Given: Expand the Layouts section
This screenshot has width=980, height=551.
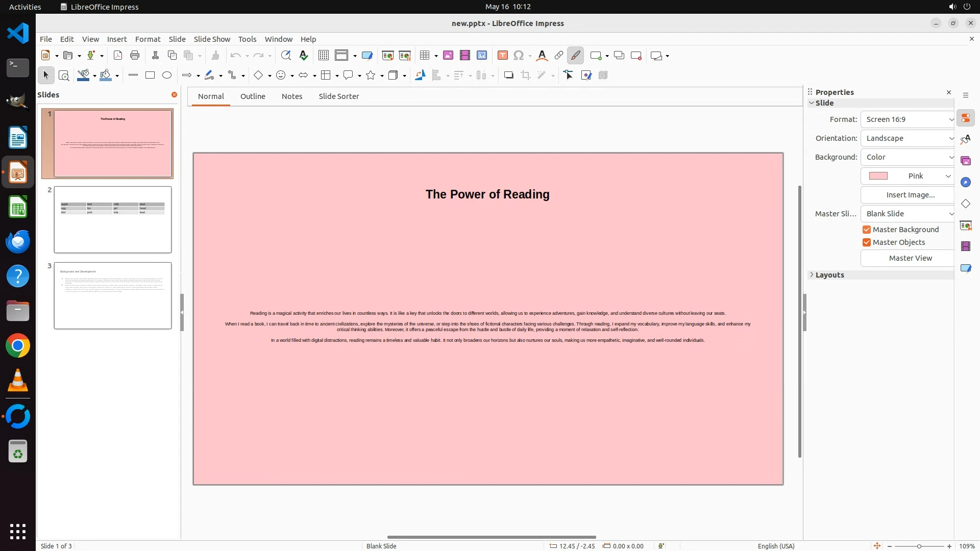Looking at the screenshot, I should 829,275.
